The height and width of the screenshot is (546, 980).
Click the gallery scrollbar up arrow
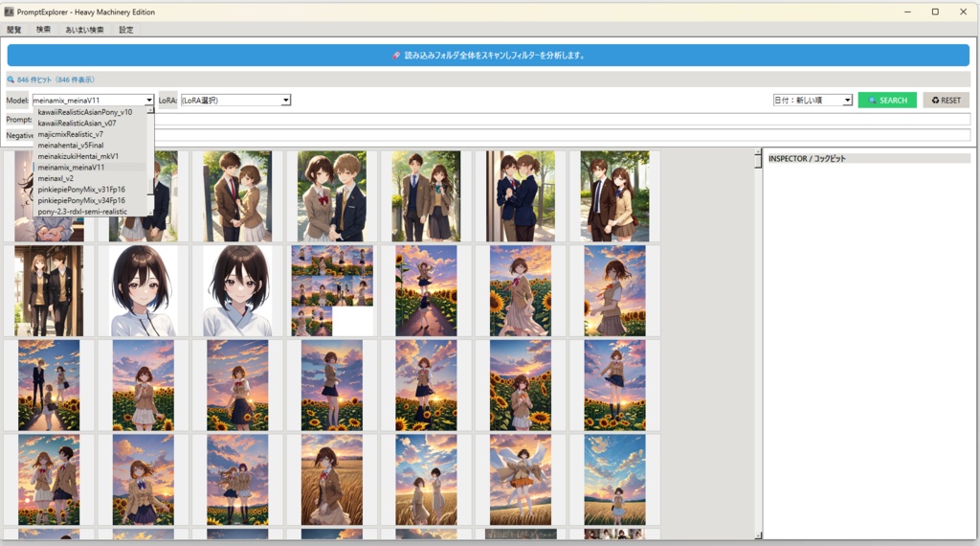click(758, 152)
